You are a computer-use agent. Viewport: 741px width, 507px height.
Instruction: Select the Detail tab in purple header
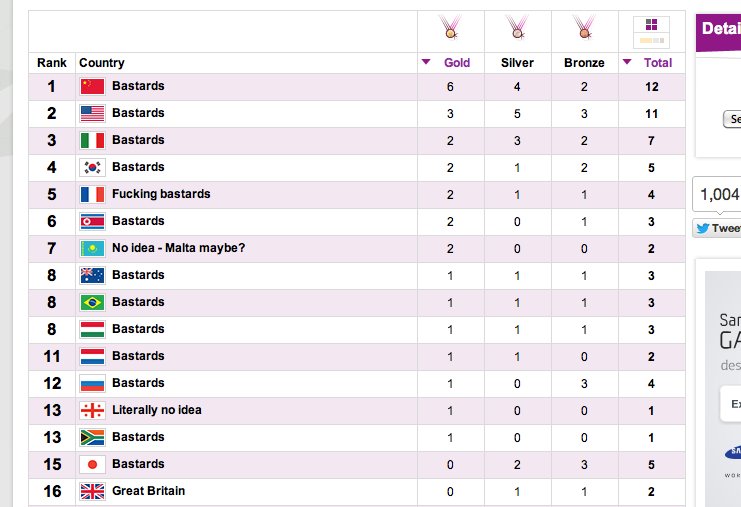coord(720,28)
